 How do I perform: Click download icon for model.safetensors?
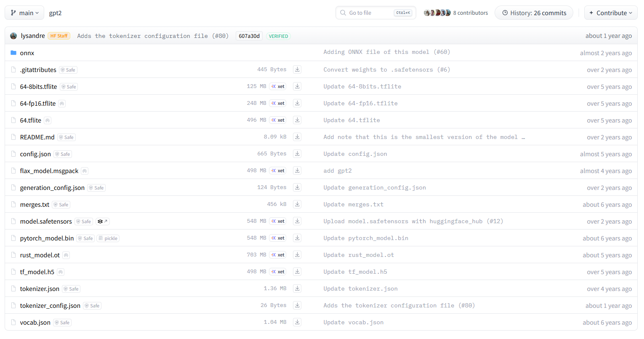pos(297,221)
